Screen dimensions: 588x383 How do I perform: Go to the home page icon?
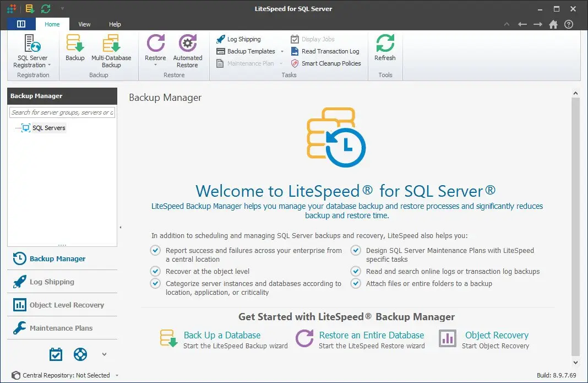(x=553, y=24)
